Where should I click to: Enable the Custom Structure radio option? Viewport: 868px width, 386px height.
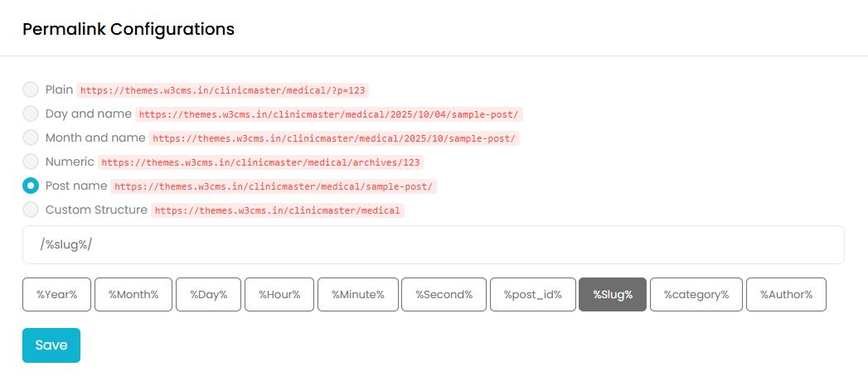(x=31, y=210)
